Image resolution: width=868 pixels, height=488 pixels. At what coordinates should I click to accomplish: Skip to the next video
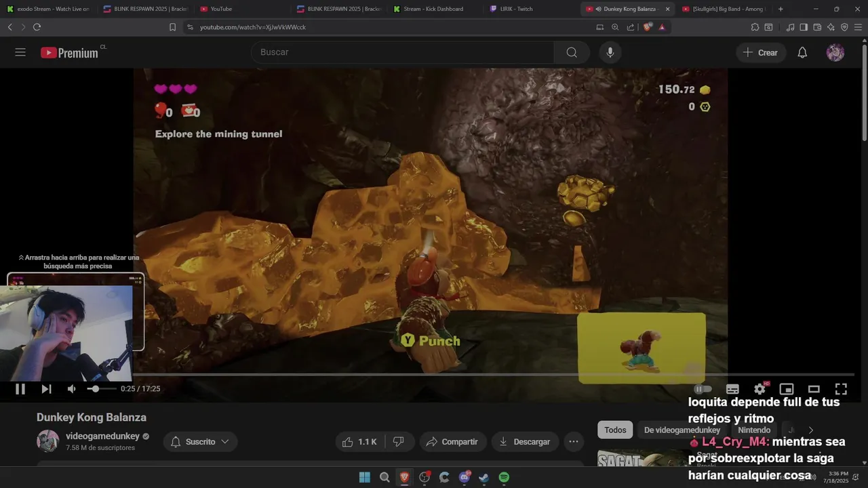pos(46,389)
